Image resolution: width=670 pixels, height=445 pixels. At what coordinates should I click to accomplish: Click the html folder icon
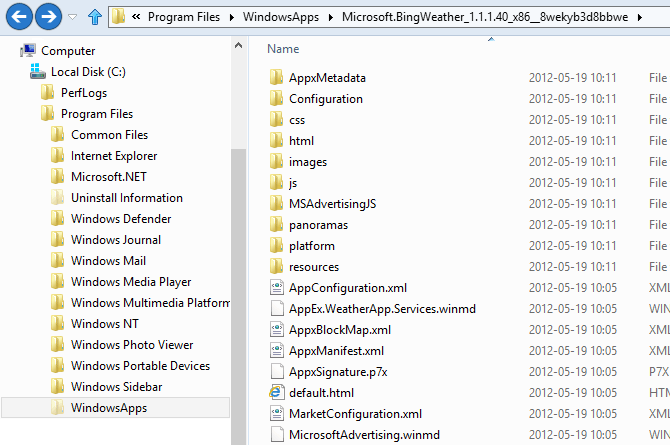(276, 140)
